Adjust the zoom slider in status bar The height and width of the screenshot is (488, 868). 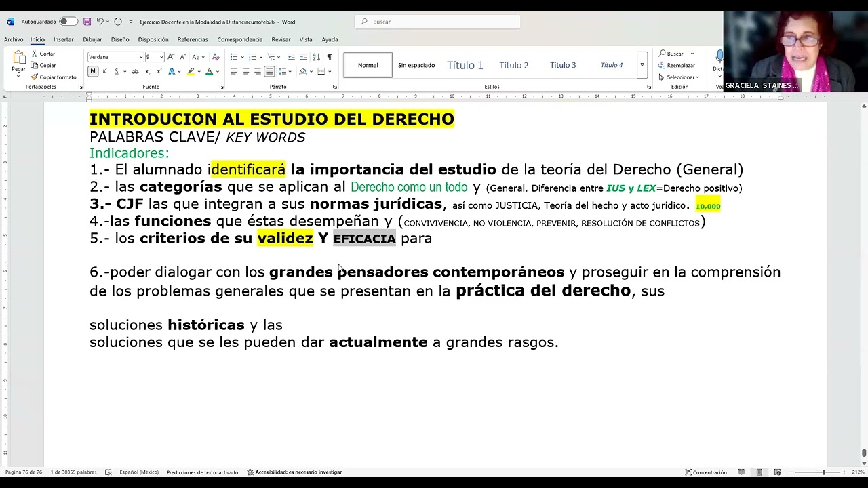(823, 472)
